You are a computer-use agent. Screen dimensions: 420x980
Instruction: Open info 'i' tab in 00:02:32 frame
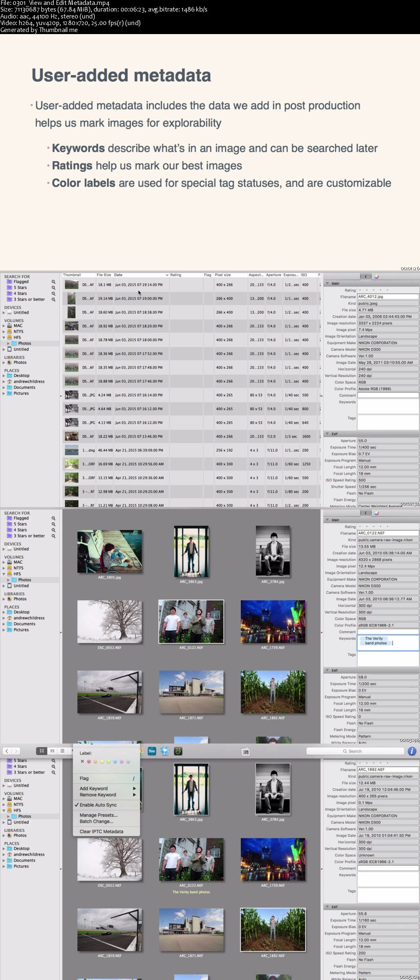365,276
